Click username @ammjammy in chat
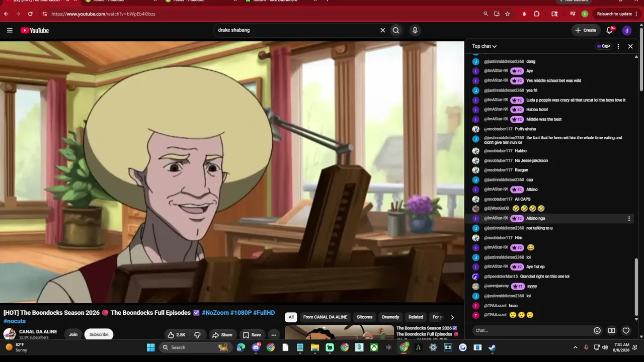 [x=497, y=287]
